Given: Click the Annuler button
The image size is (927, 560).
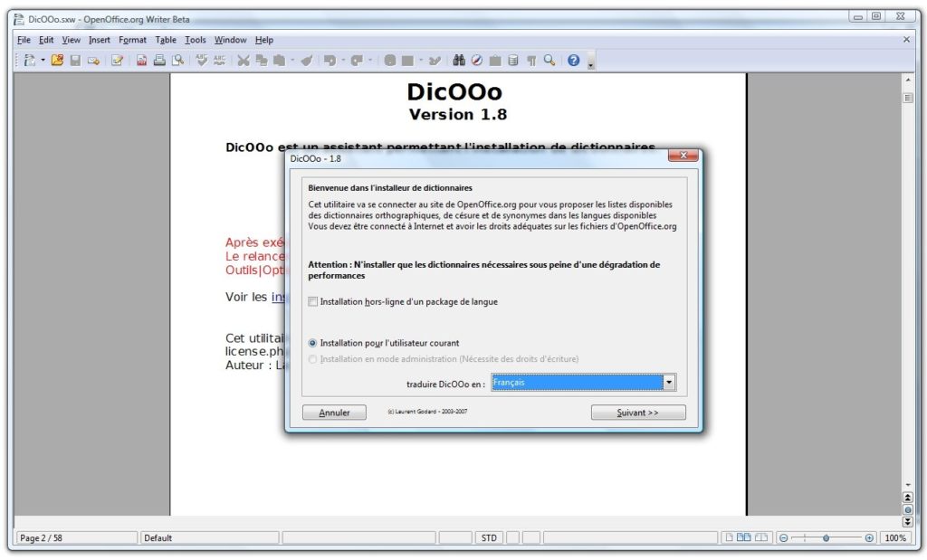Looking at the screenshot, I should pyautogui.click(x=334, y=413).
